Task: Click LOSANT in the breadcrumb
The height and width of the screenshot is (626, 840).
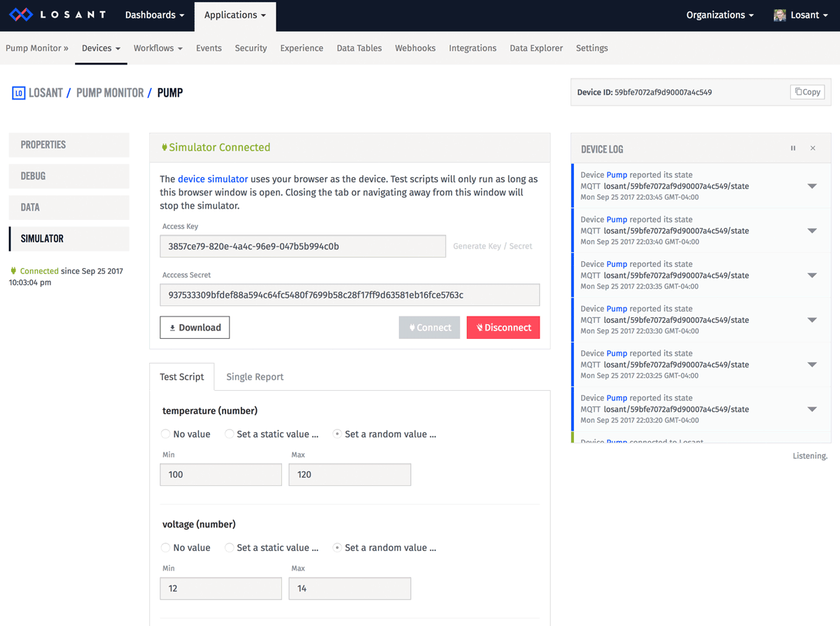Action: tap(45, 92)
